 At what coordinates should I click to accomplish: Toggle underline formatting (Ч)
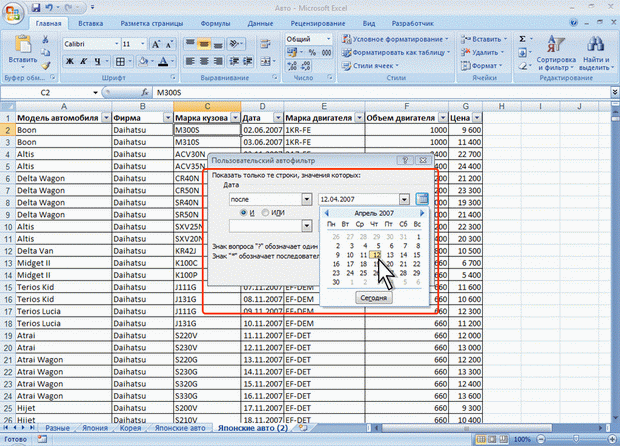click(x=97, y=61)
